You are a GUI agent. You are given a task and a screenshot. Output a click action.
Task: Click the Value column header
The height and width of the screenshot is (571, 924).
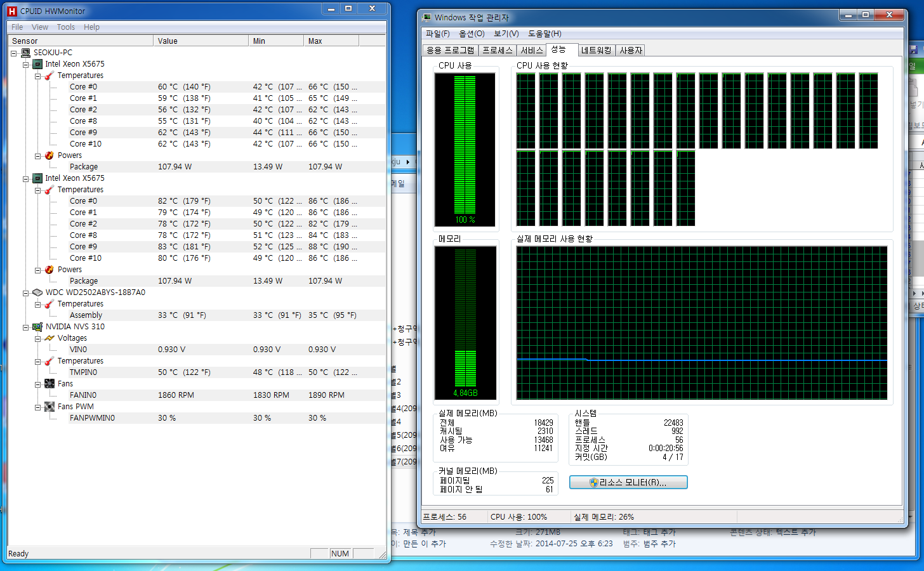tap(201, 41)
